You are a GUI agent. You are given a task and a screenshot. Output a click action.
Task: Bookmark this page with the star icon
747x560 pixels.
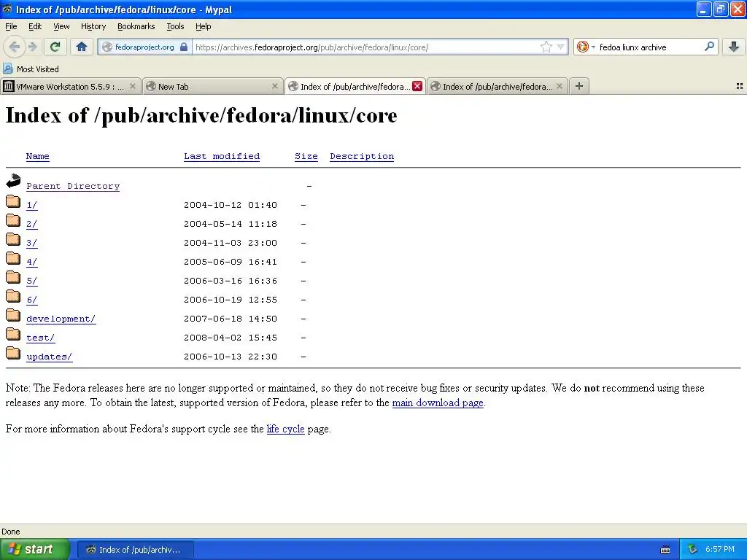(546, 47)
